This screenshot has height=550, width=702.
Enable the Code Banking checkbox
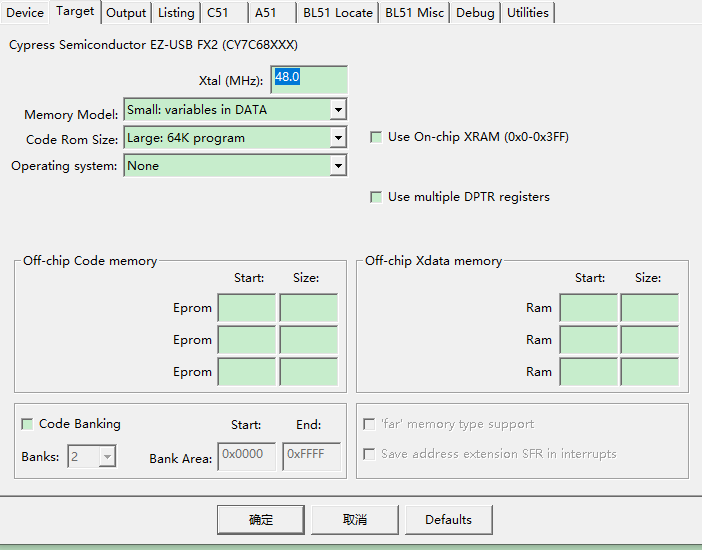(x=27, y=424)
